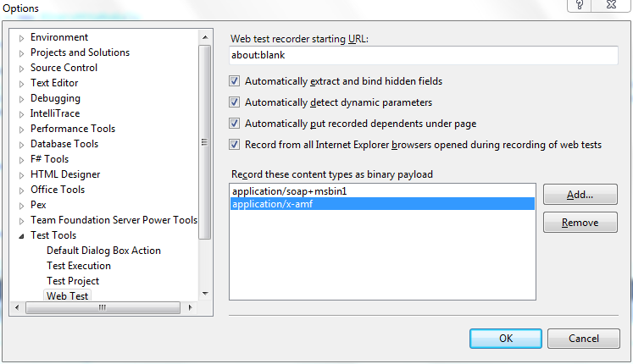
Task: Select the F# Tools label
Action: 49,159
